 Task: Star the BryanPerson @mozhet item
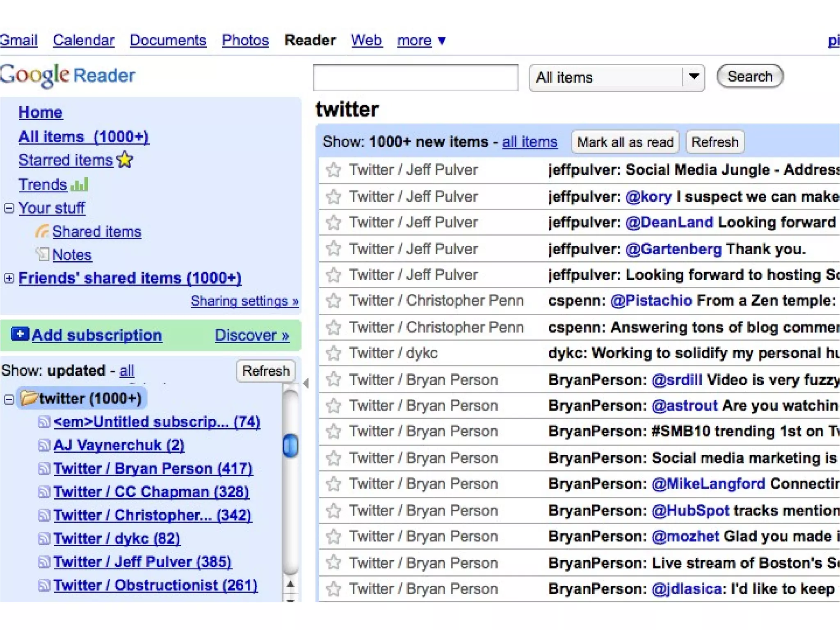pos(333,536)
